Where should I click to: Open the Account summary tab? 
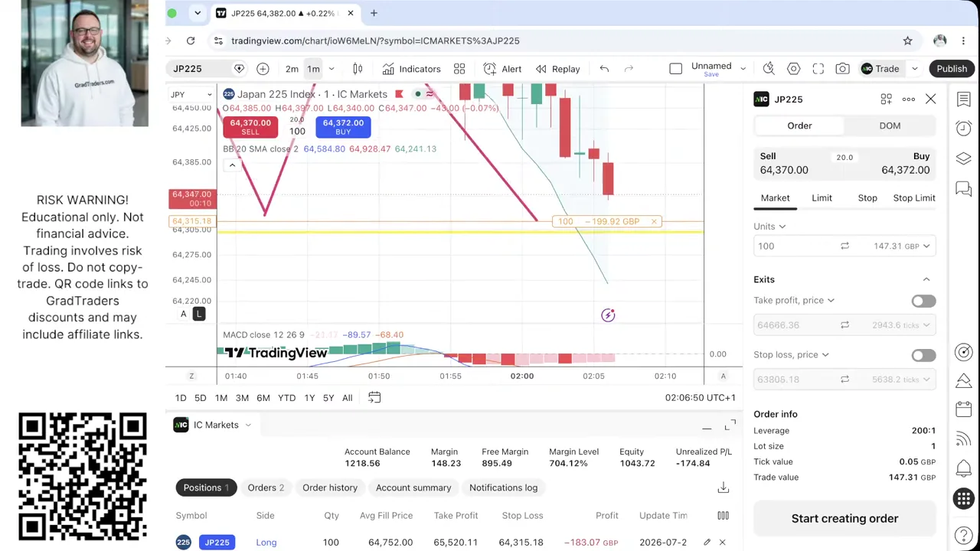[413, 487]
